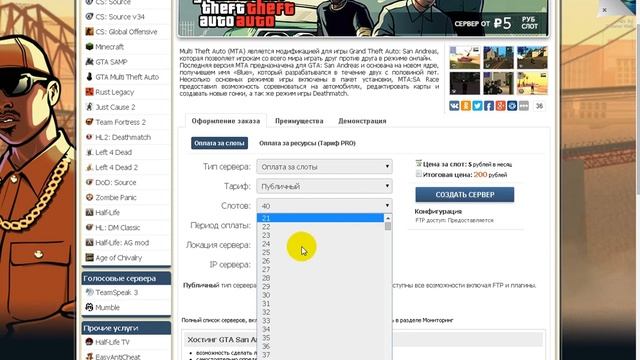
Task: Choose 21 slots in the list
Action: (320, 218)
